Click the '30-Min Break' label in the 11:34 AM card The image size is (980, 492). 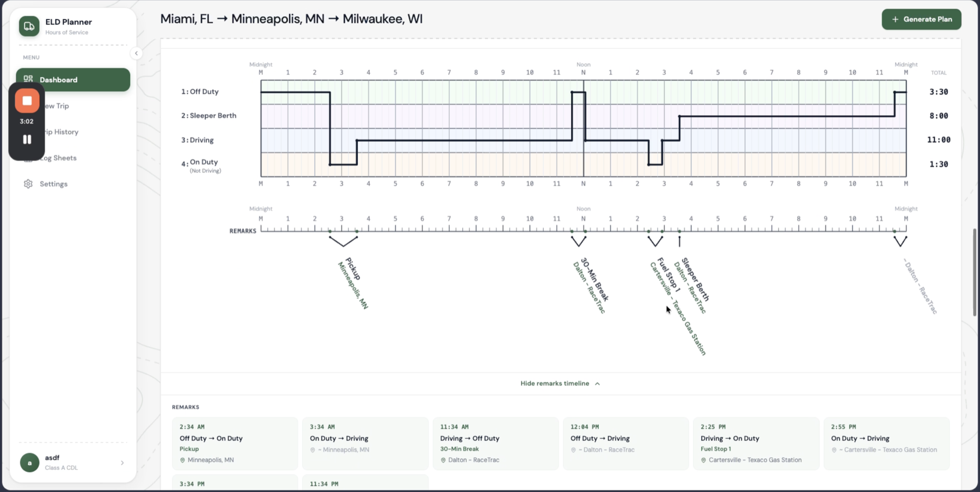pos(460,449)
